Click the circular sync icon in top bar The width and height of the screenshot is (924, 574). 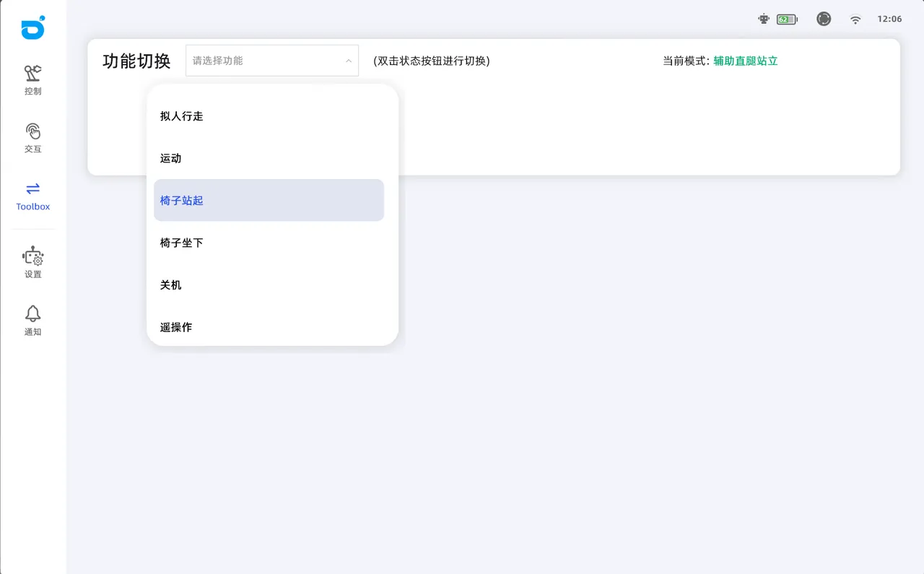(824, 19)
